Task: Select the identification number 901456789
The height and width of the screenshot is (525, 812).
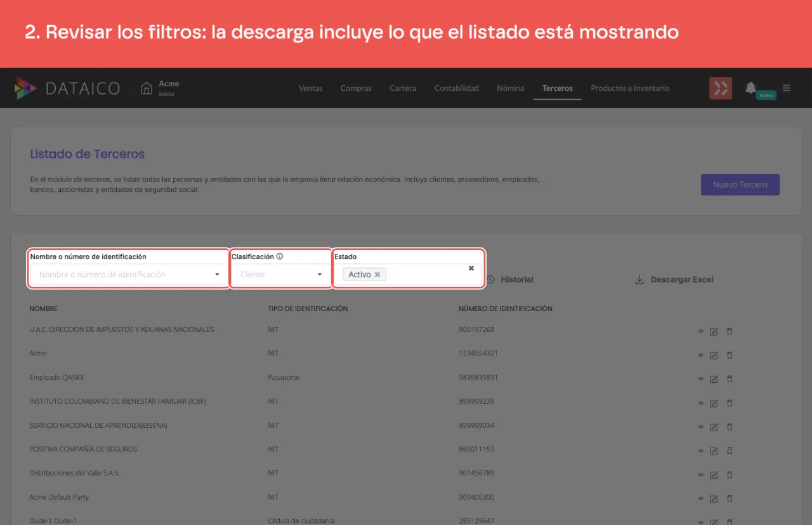Action: tap(476, 473)
